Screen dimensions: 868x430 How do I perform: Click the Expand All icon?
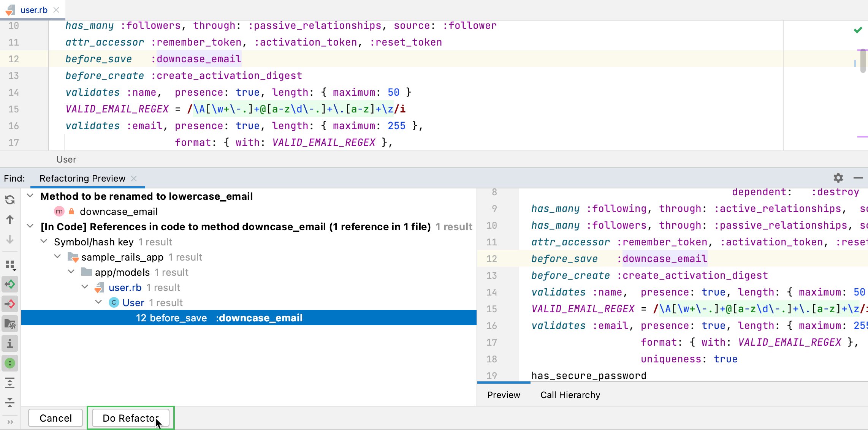pos(10,383)
